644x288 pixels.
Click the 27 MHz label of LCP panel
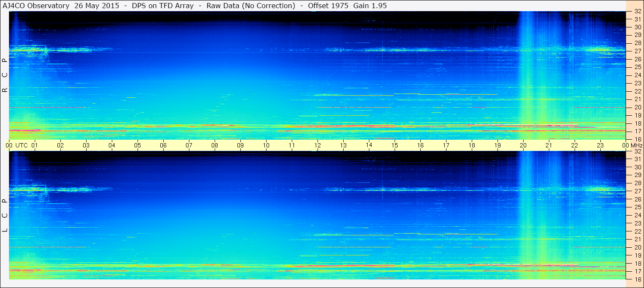[638, 191]
